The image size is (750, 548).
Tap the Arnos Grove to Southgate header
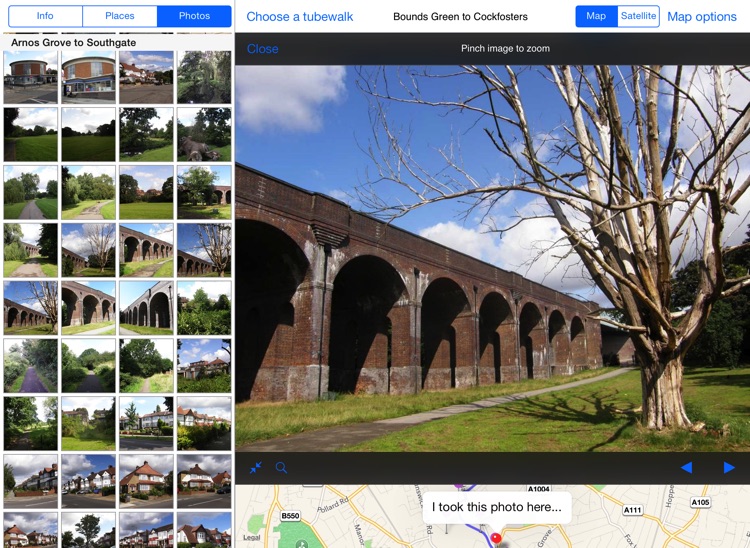pos(74,43)
